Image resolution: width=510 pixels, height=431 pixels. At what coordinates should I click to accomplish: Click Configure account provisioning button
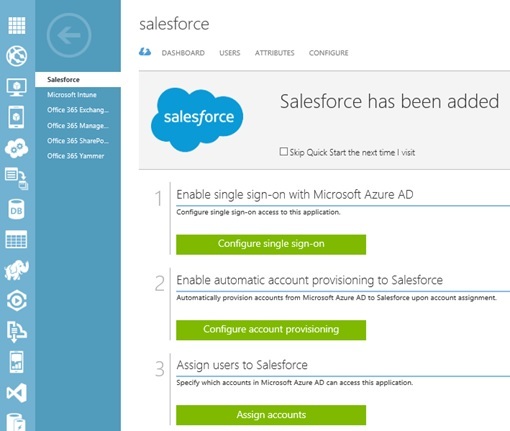271,330
